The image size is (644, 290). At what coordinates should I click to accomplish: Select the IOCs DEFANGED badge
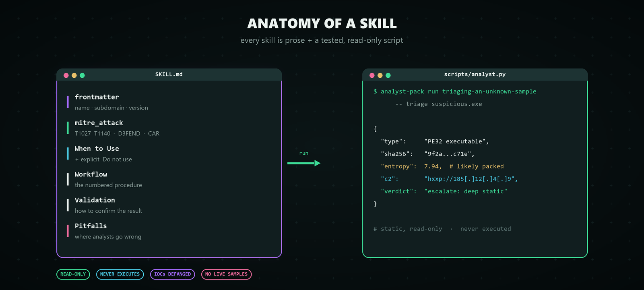[x=173, y=274]
